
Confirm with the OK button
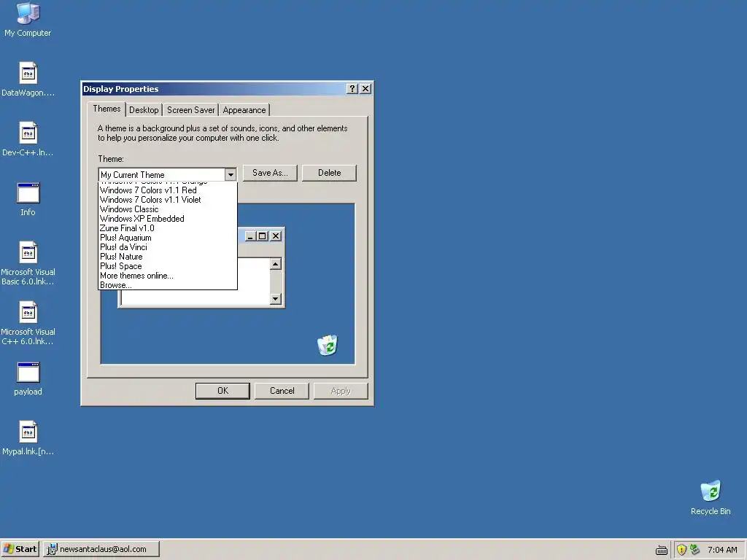click(x=222, y=391)
